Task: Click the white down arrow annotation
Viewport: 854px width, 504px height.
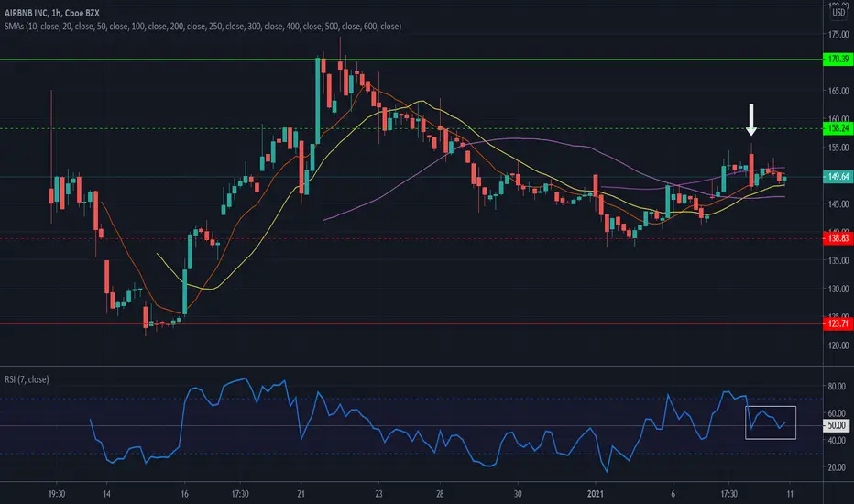Action: click(751, 119)
